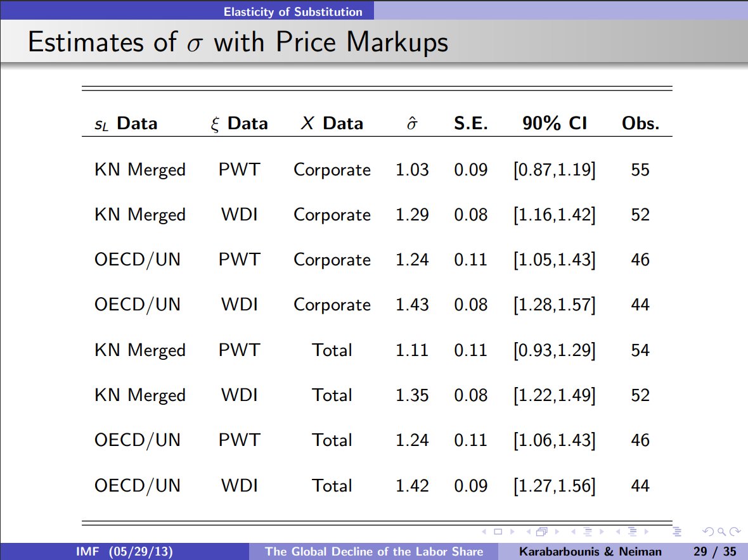Go to next subsection via Beamer arrow

pos(602,531)
